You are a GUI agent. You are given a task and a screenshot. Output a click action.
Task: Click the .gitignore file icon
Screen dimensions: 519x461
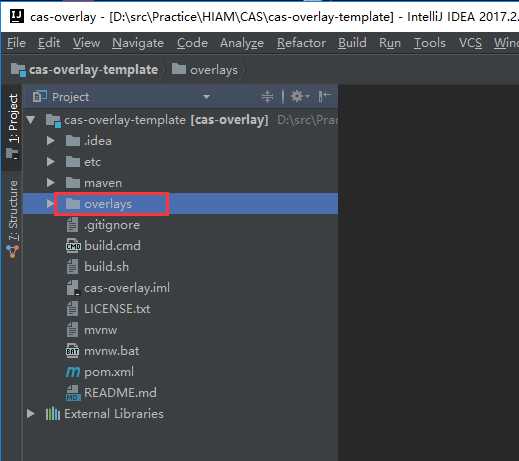(x=72, y=225)
